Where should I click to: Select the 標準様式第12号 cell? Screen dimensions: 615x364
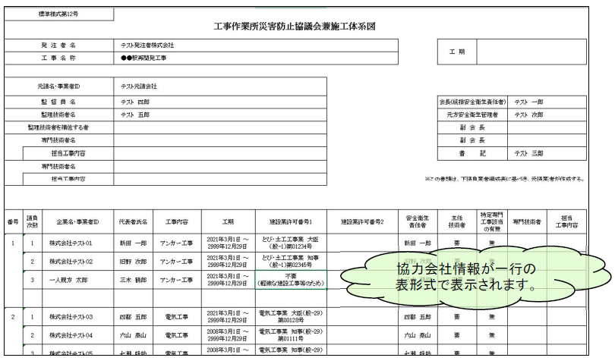[58, 14]
